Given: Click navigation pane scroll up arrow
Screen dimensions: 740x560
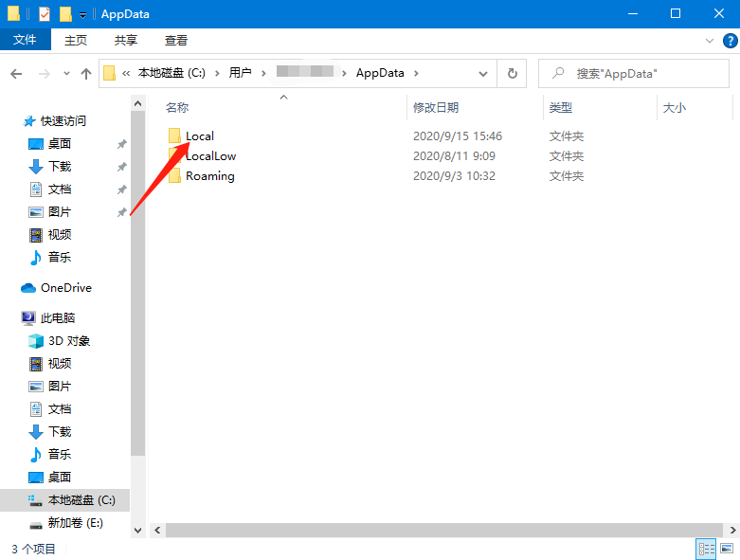Looking at the screenshot, I should (x=137, y=103).
